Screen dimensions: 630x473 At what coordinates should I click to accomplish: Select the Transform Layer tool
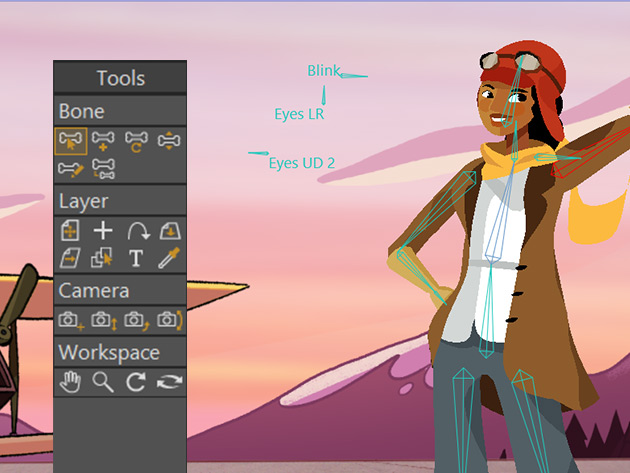[x=70, y=230]
